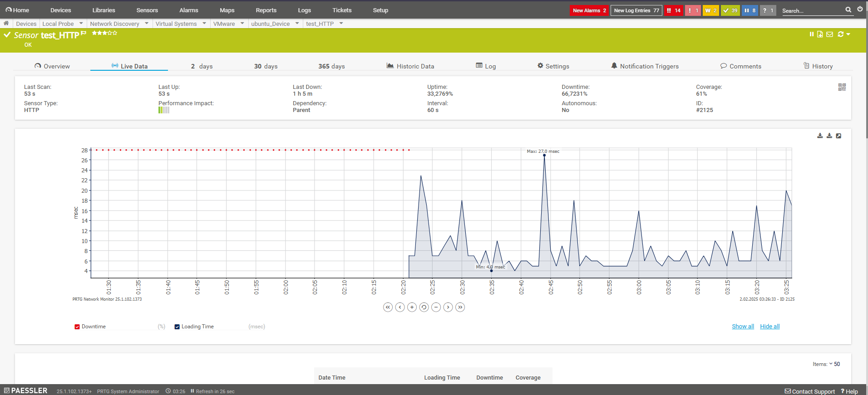Screen dimensions: 868x395
Task: Open the Sensors main menu
Action: (147, 10)
